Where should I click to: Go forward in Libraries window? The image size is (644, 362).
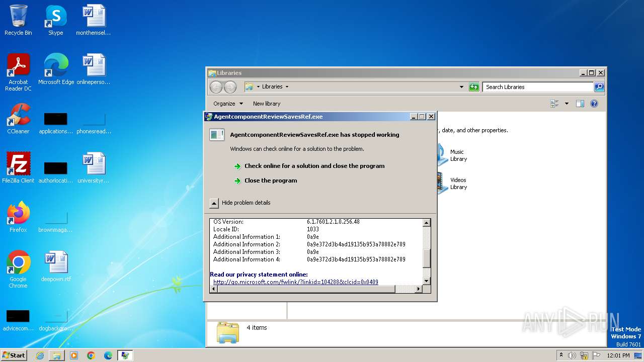[x=230, y=87]
